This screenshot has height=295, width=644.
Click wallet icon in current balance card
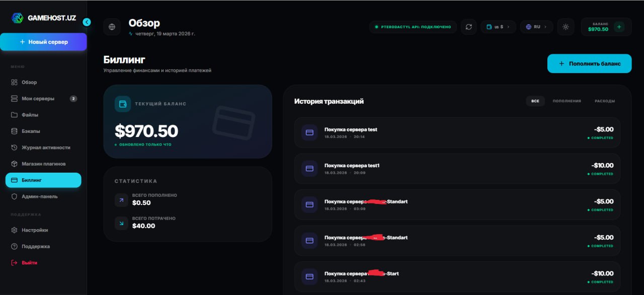[x=123, y=104]
